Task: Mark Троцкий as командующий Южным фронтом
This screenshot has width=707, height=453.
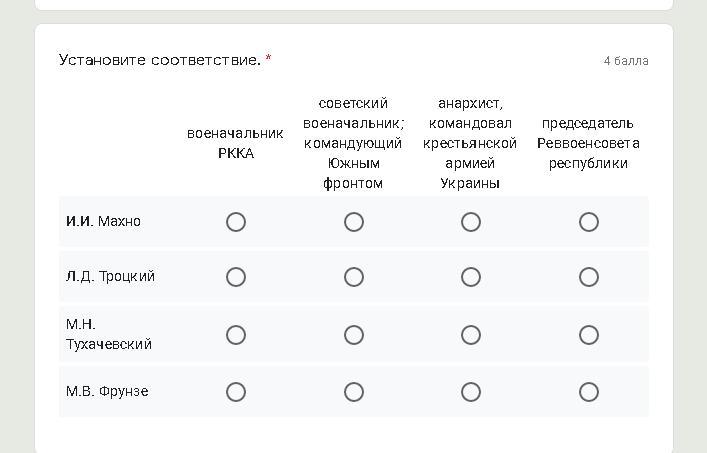Action: [x=354, y=277]
